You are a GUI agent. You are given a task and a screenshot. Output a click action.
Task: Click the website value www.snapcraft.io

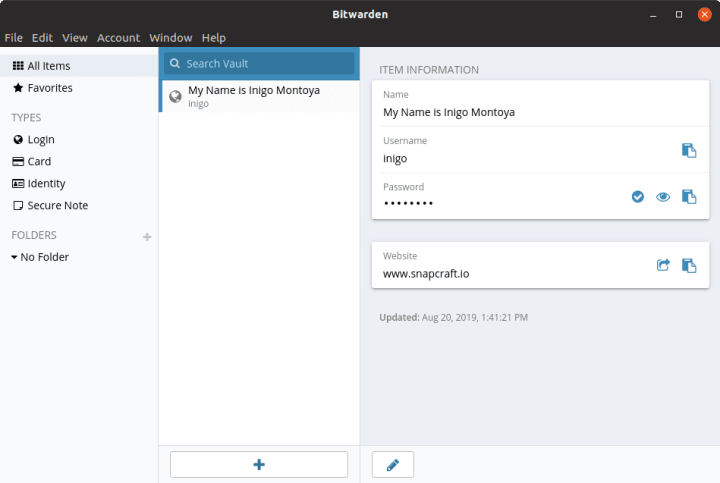[x=426, y=274]
